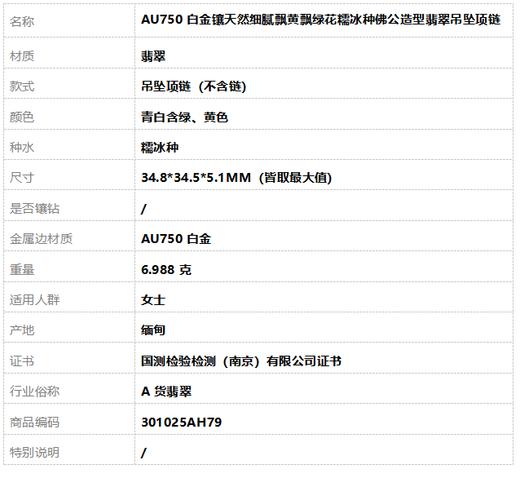520x478 pixels.
Task: Select AU750 白金 in the 金属边材质 row
Action: [x=176, y=239]
